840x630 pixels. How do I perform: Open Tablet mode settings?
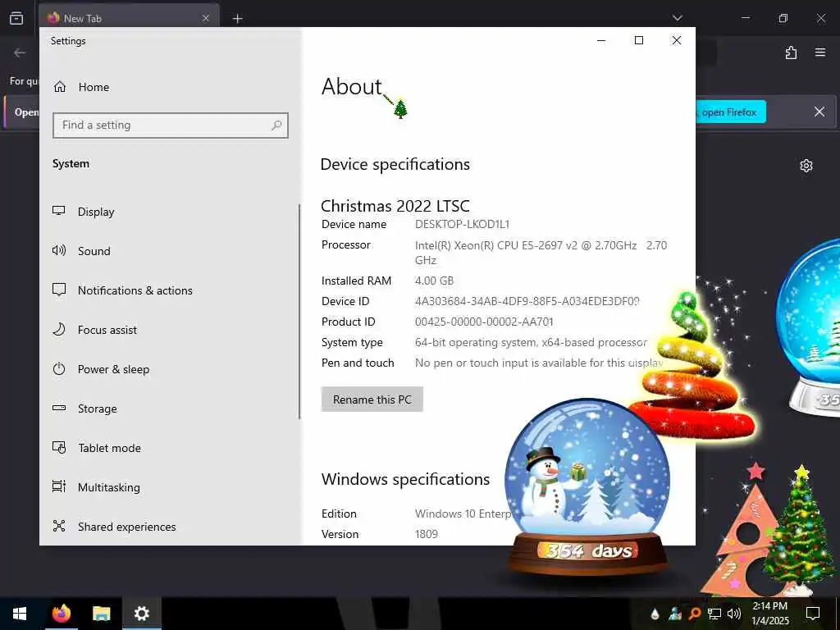coord(97,448)
